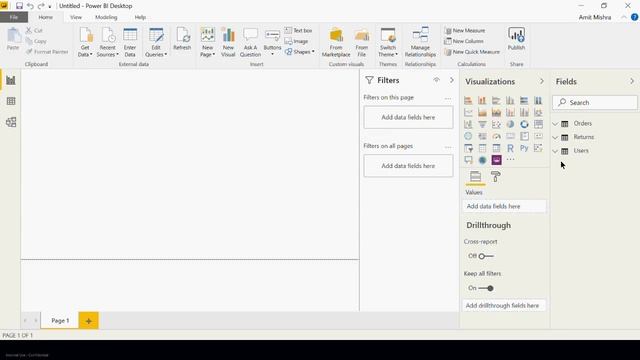This screenshot has height=360, width=640.
Task: Click Add drillthrough fields here well
Action: coord(504,305)
